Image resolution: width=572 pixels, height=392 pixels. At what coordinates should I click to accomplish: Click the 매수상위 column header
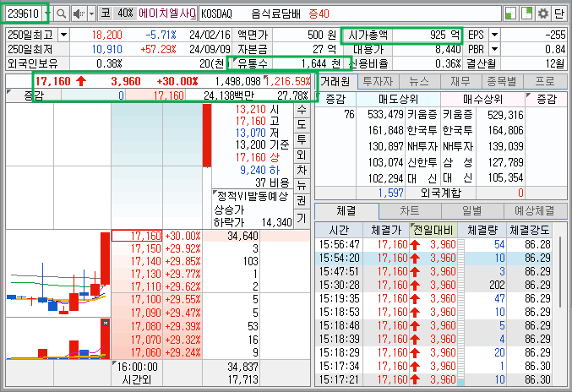click(483, 99)
